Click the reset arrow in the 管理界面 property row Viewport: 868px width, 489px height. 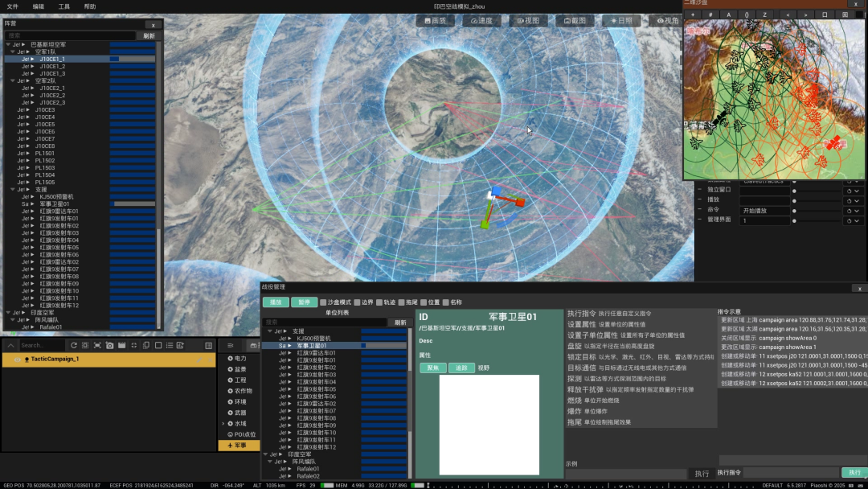[850, 221]
